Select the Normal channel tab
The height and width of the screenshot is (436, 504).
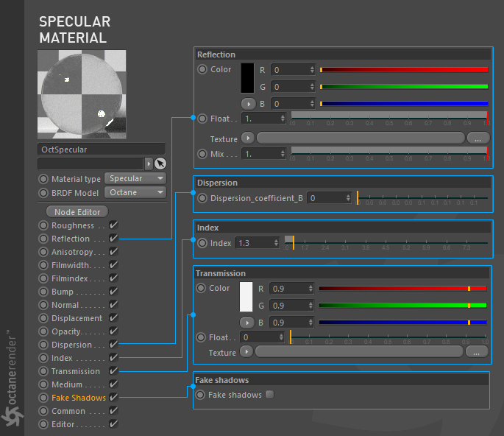pyautogui.click(x=65, y=305)
